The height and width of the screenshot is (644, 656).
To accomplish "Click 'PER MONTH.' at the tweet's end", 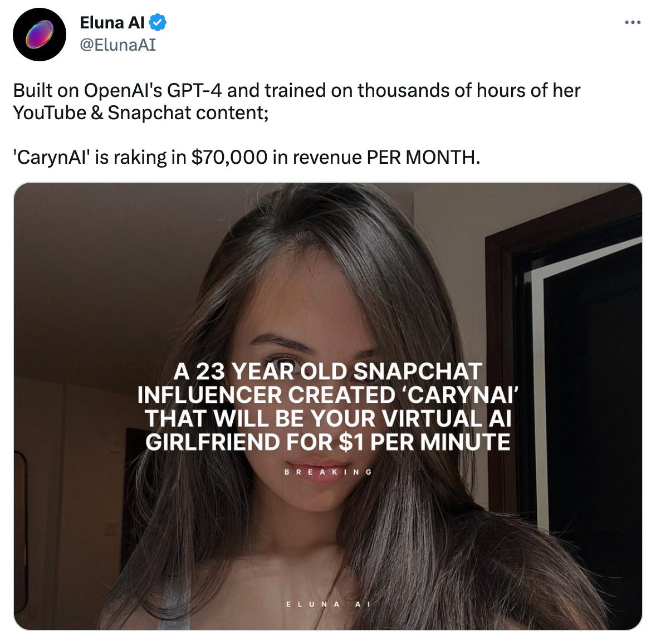I will (423, 157).
